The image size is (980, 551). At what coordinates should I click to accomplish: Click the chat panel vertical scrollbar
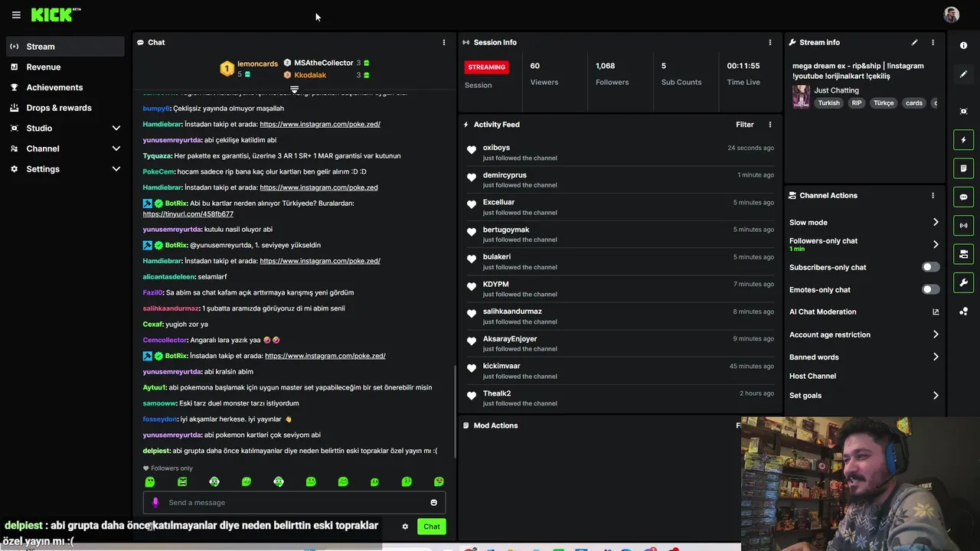tap(455, 413)
